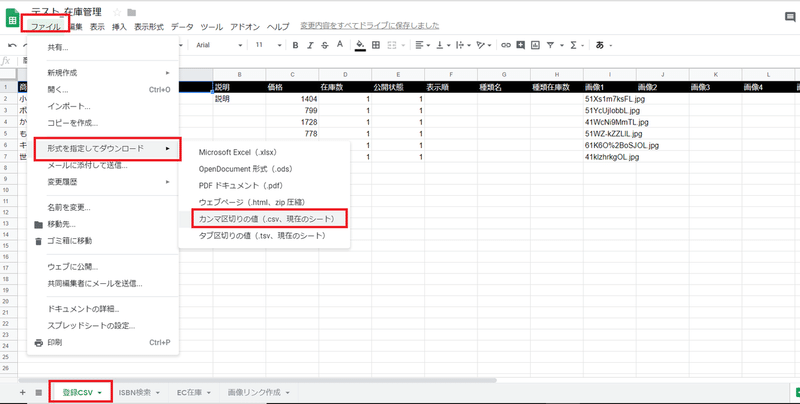Select タブ区切りの値 (.tsv) option
This screenshot has width=800, height=404.
[264, 236]
